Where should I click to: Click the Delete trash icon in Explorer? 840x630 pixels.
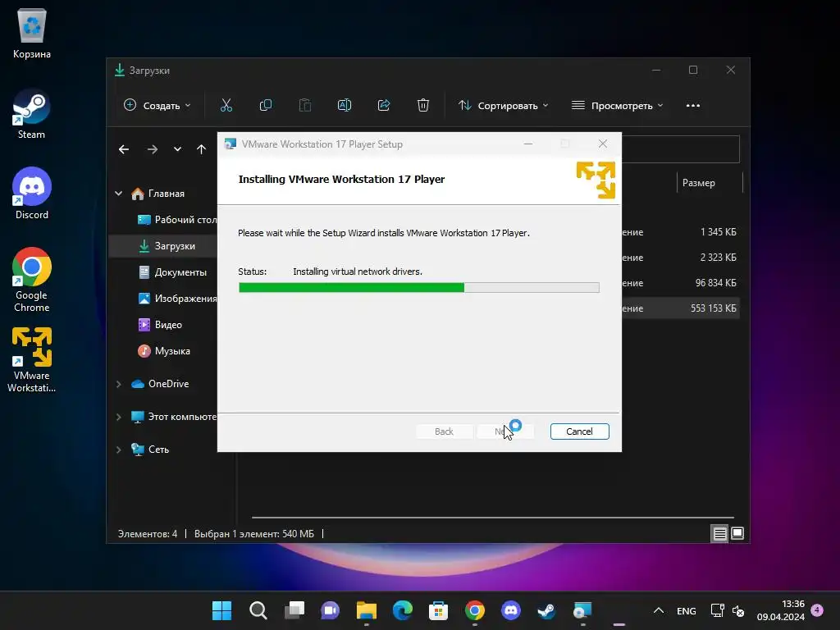423,106
